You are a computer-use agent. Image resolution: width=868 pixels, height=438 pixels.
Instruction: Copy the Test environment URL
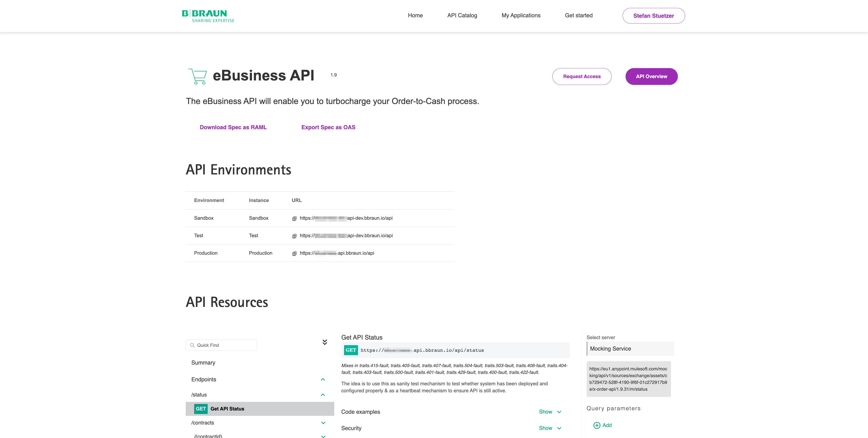click(294, 236)
